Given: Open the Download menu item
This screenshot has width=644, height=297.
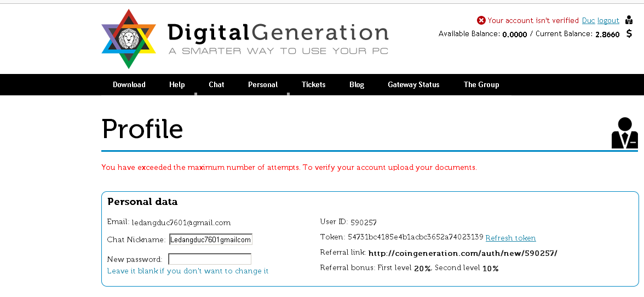Looking at the screenshot, I should (129, 84).
